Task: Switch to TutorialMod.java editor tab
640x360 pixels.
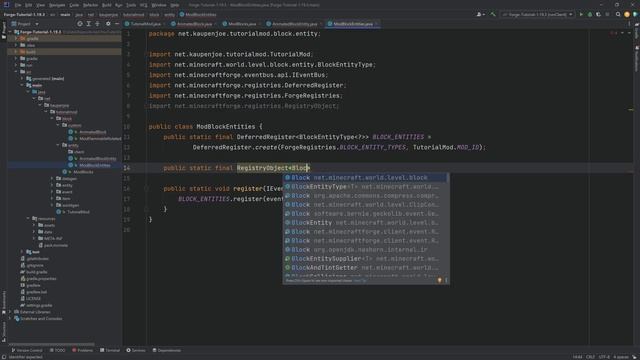Action: 146,24
